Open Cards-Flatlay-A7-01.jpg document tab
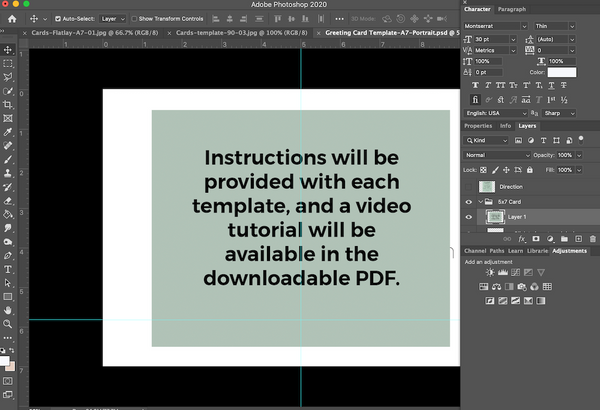The width and height of the screenshot is (600, 410). coord(95,33)
